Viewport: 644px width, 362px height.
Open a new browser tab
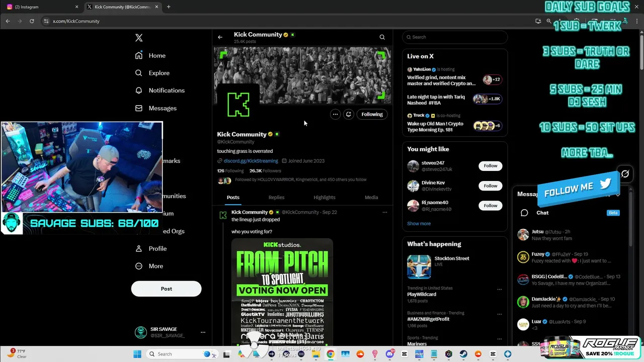tap(169, 7)
